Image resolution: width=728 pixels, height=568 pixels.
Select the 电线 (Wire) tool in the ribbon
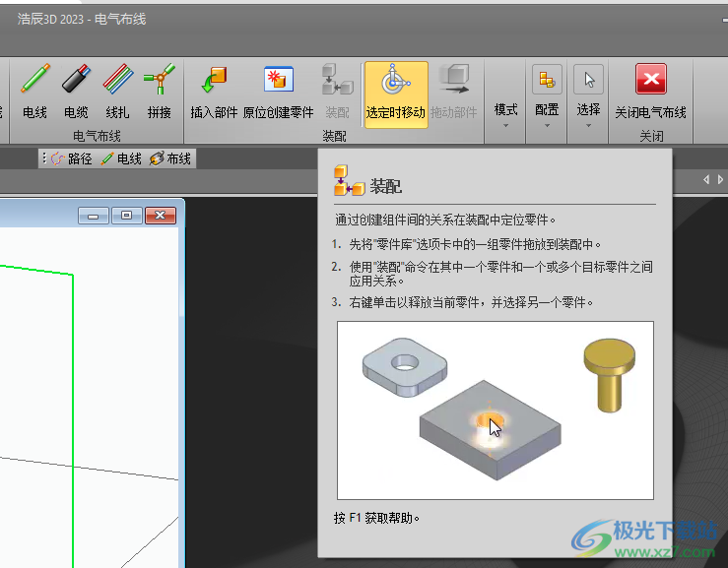point(34,92)
